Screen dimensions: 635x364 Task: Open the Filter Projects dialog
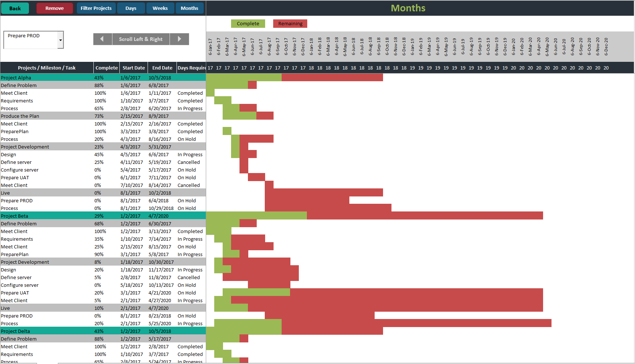pyautogui.click(x=96, y=8)
